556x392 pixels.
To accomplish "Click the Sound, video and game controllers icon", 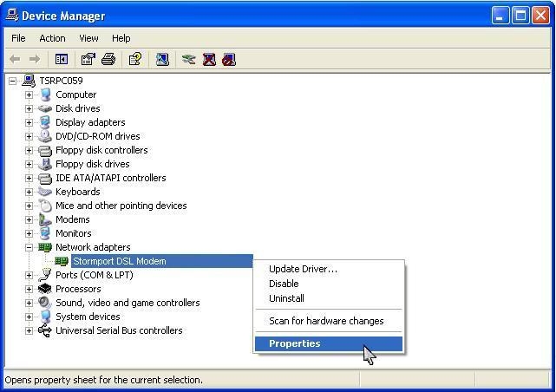I will pyautogui.click(x=45, y=303).
